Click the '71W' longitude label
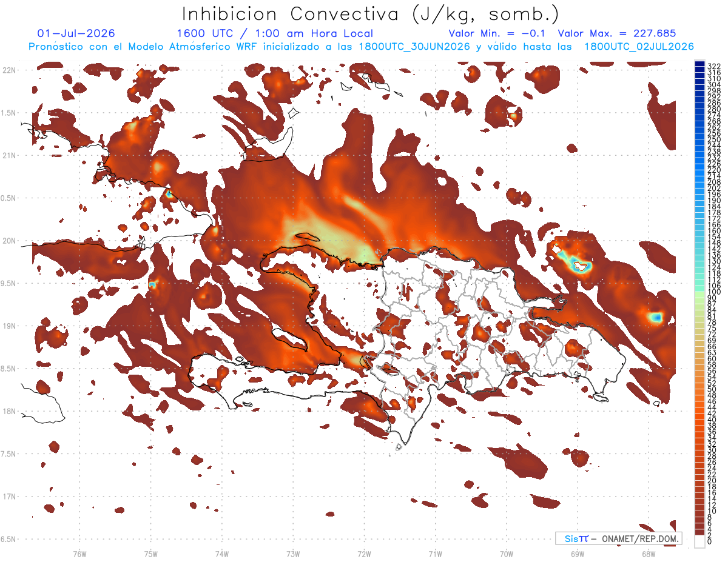The image size is (728, 562). click(435, 554)
